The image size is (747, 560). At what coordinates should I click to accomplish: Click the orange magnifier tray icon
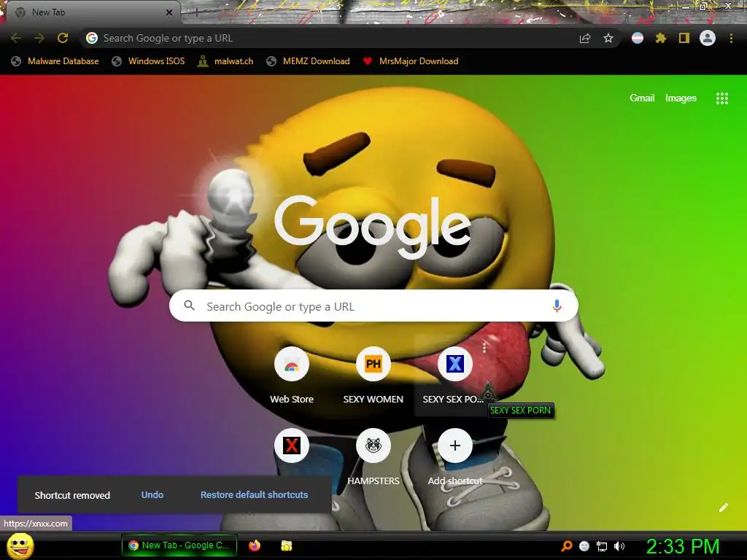click(566, 546)
